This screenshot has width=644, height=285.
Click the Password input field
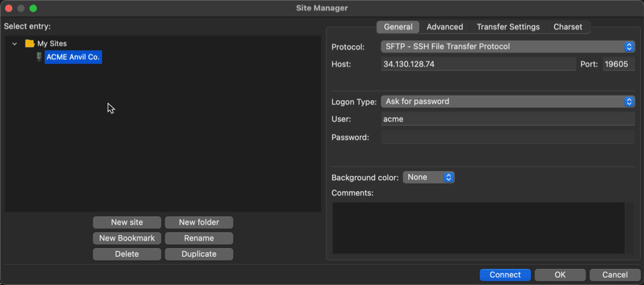[x=508, y=137]
